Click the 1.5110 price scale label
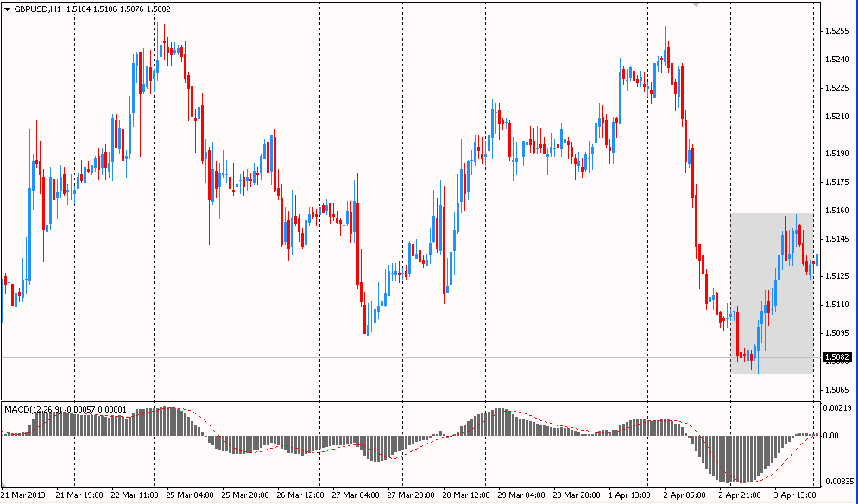858x504 pixels. pos(836,305)
